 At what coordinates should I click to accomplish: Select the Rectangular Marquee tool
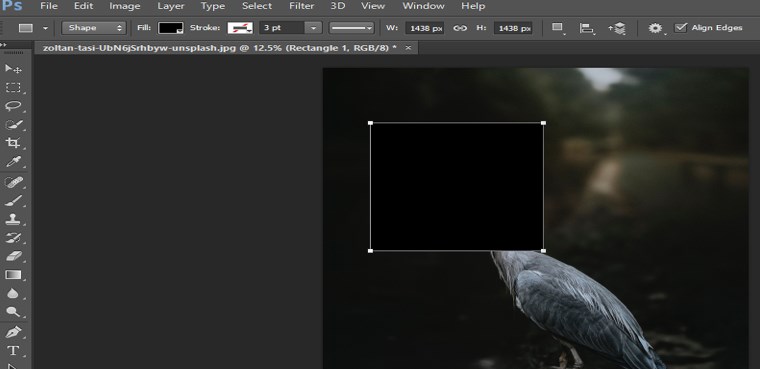[13, 88]
